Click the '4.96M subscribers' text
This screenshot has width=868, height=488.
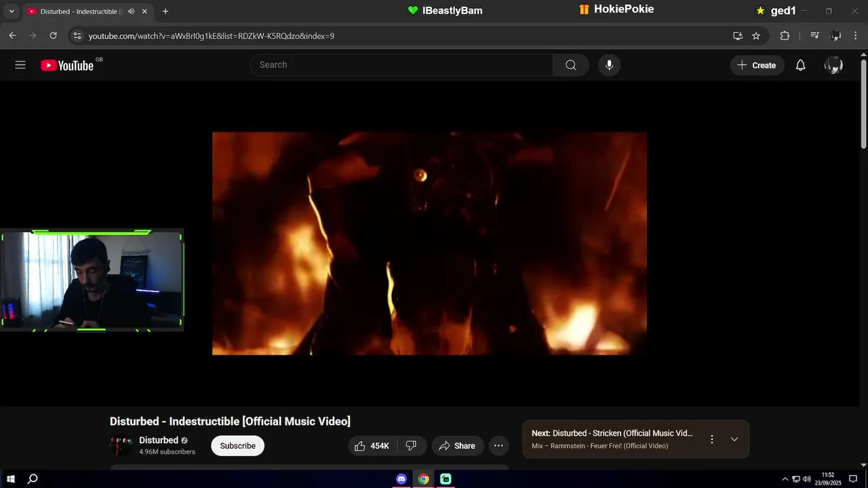(167, 452)
